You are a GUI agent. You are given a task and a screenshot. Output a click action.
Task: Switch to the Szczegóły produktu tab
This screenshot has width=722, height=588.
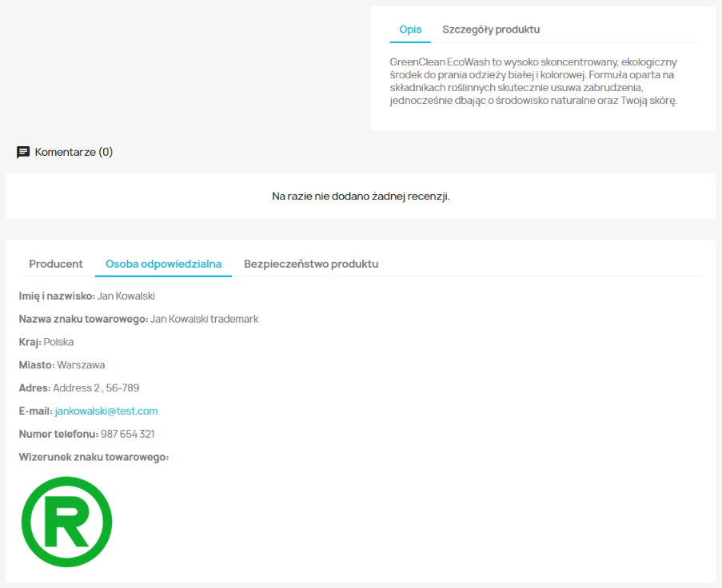[491, 30]
